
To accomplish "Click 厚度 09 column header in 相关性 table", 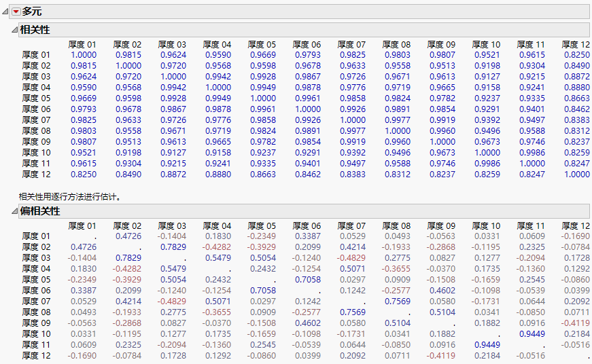I will [441, 45].
